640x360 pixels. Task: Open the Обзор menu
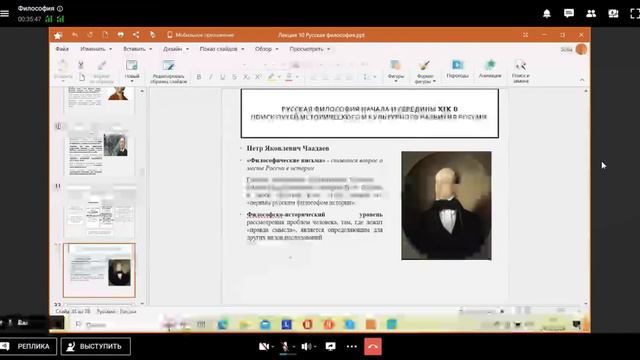pos(267,49)
